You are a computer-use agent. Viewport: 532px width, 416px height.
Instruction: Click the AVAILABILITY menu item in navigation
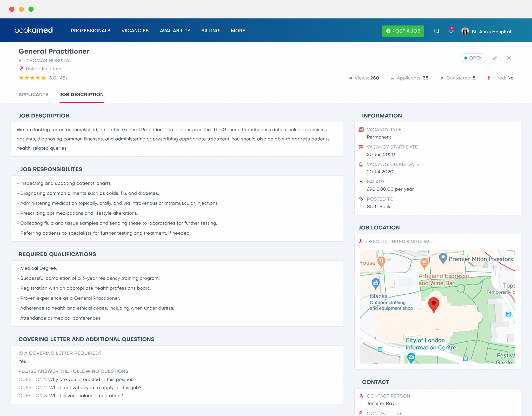[x=175, y=31]
